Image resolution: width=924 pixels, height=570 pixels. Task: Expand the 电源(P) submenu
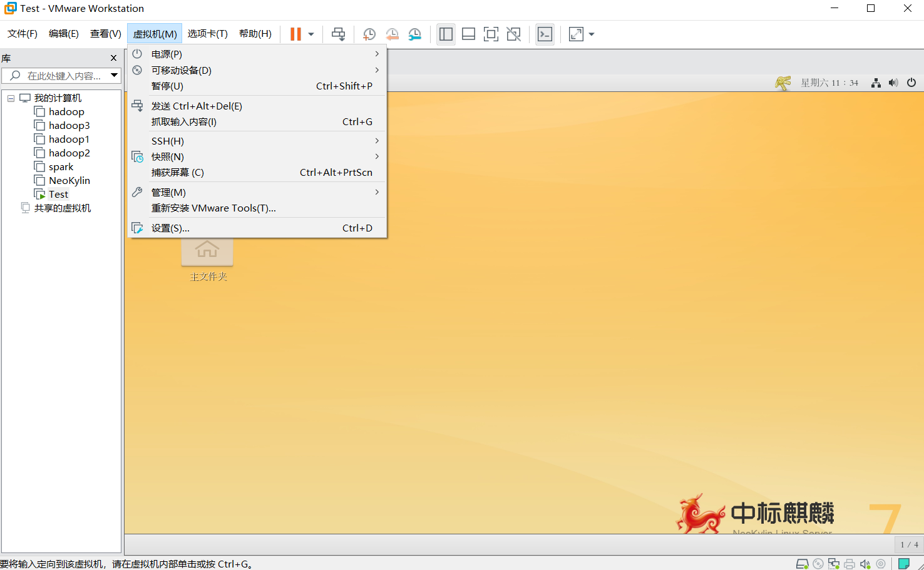click(257, 54)
